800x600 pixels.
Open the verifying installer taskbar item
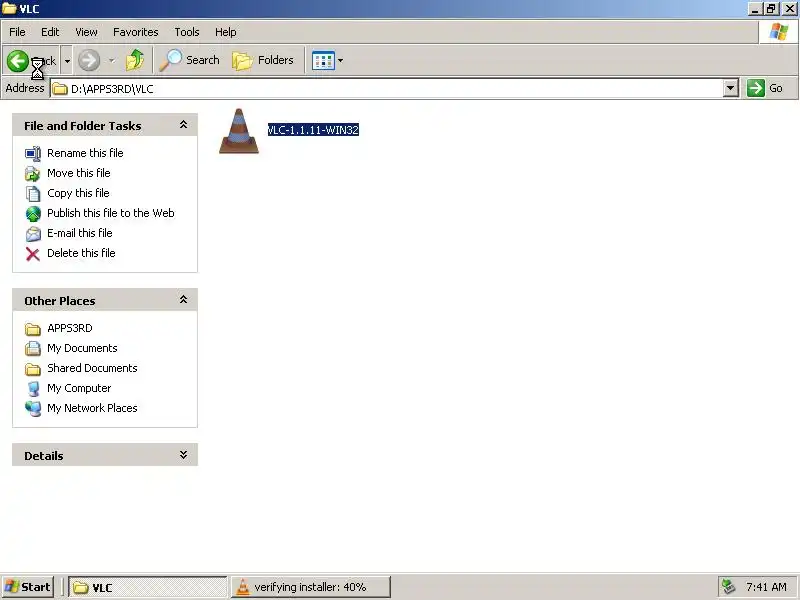311,587
